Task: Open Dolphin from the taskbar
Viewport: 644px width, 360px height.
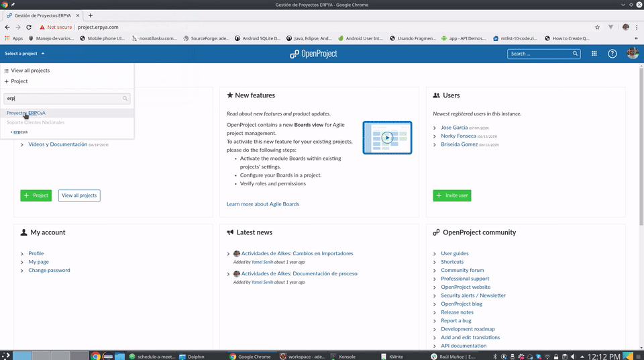Action: tap(192, 356)
